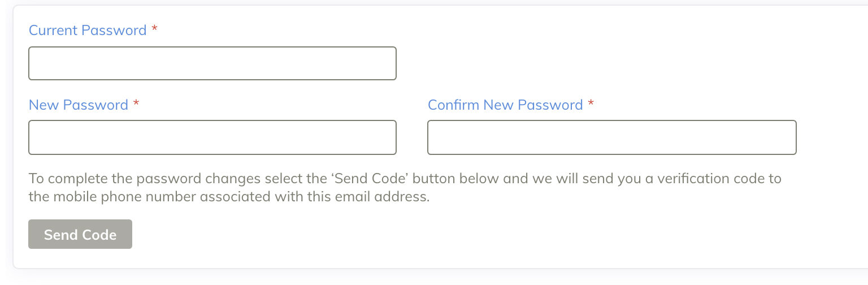Click the required asterisk next to New Password
The image size is (868, 285).
coord(136,103)
